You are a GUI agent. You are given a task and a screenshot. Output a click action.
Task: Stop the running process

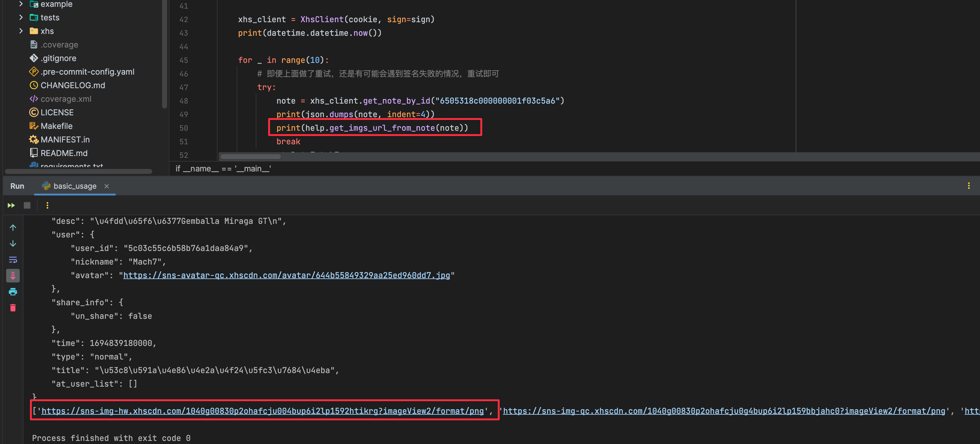(x=27, y=205)
